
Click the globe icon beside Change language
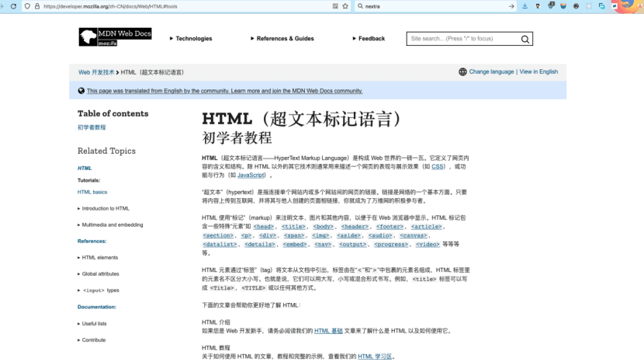coord(462,71)
